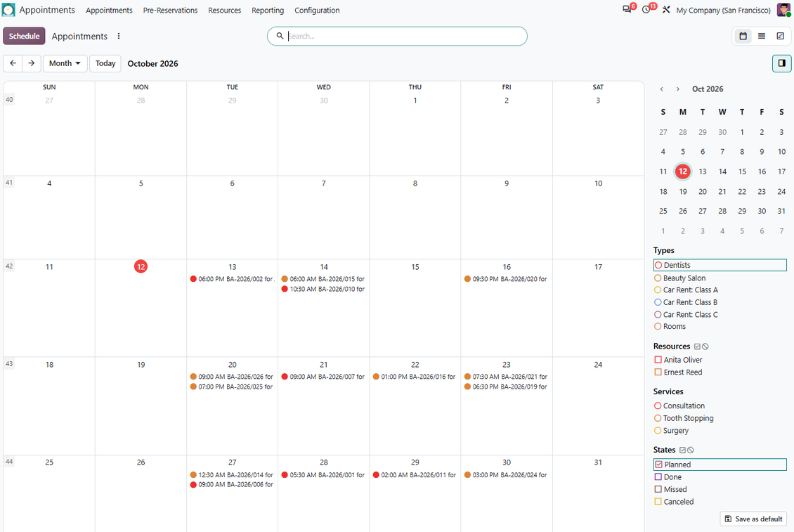Open the activities clock icon
The height and width of the screenshot is (532, 794).
click(646, 10)
